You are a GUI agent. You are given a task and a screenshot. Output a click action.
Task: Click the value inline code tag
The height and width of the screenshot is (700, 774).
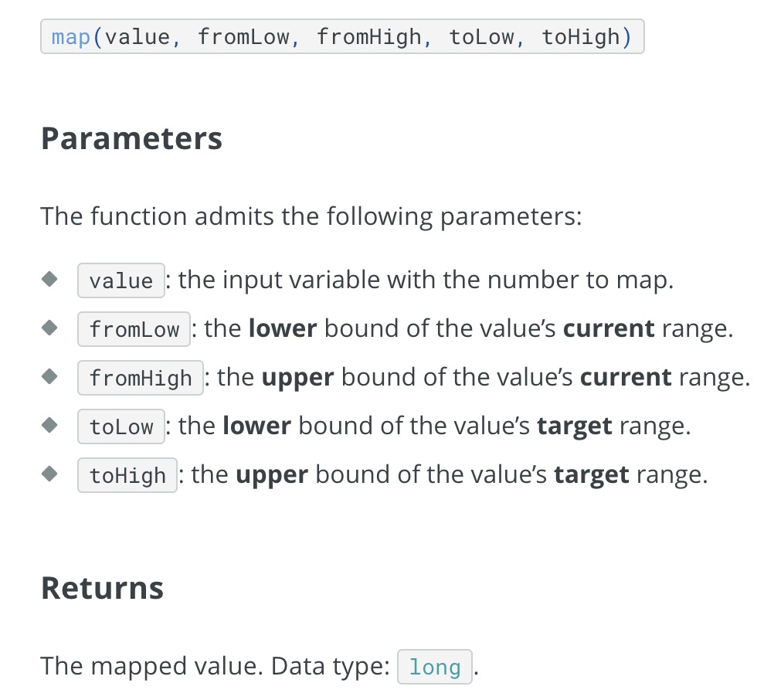121,280
